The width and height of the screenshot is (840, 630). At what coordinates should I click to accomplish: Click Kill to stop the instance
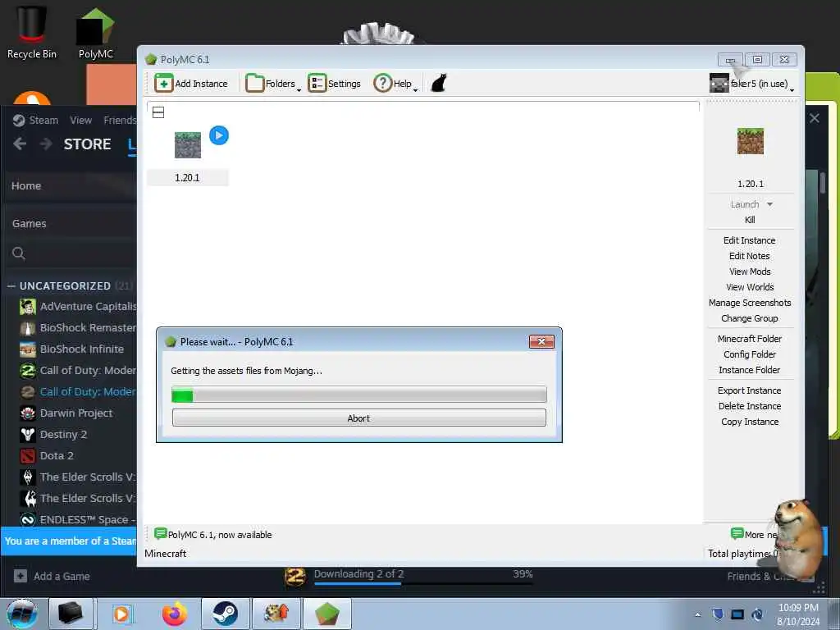(750, 220)
